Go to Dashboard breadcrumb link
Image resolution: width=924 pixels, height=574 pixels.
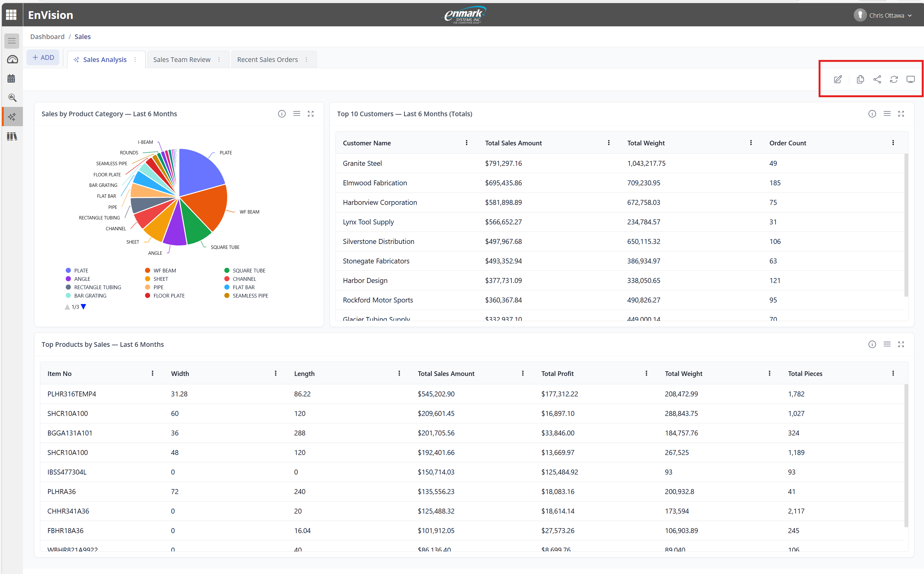(47, 37)
